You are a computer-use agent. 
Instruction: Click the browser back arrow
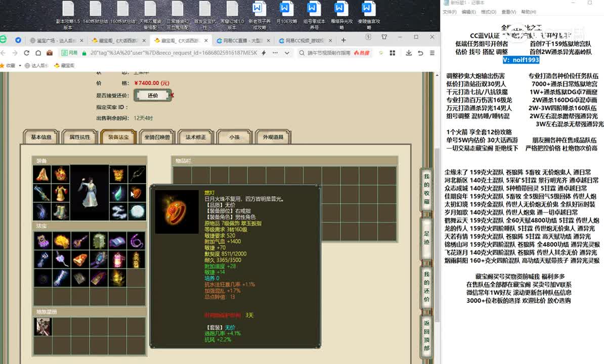pos(4,53)
